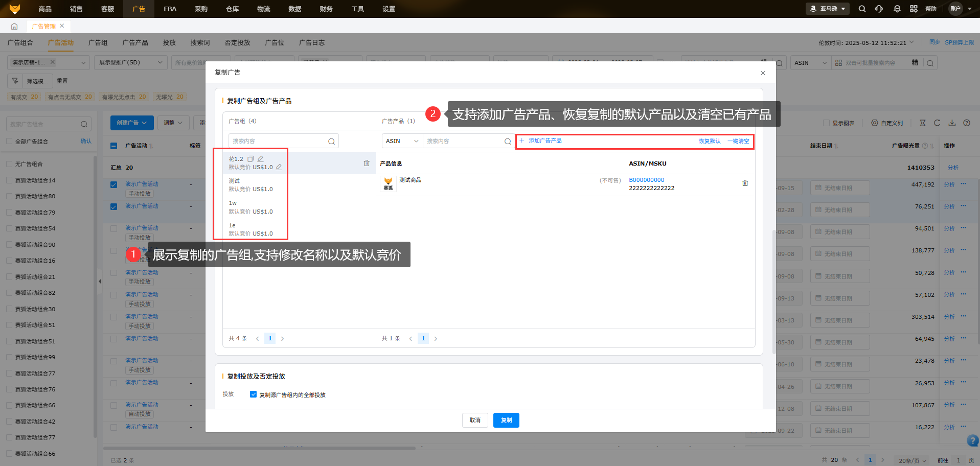Screen dimensions: 980x466
Task: Check 赛狐活动组合79 in sidebar
Action: click(x=9, y=213)
